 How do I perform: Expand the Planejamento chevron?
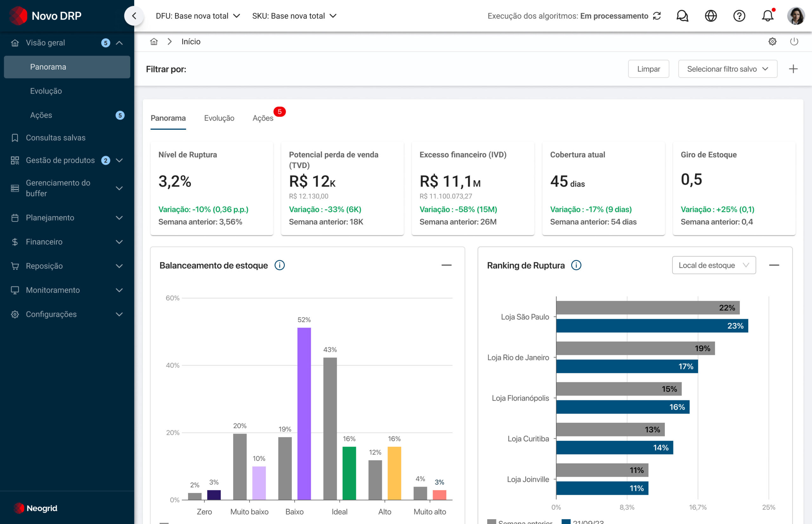[x=119, y=218]
